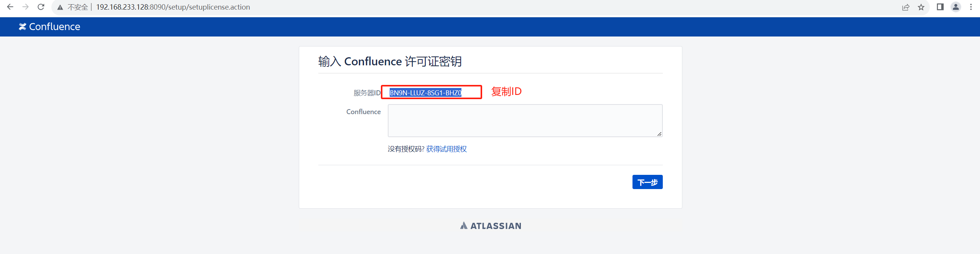Viewport: 980px width, 254px height.
Task: Click the share page icon in the address bar
Action: (x=906, y=7)
